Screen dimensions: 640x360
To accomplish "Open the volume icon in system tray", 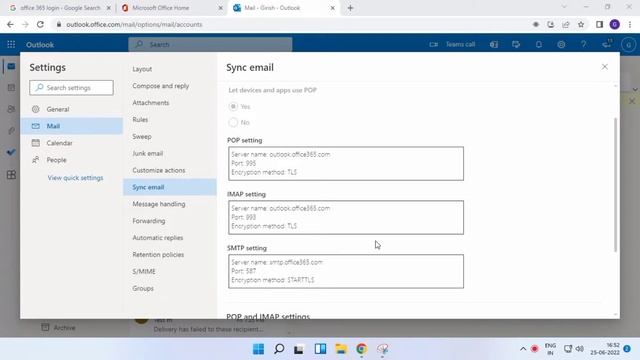I will [580, 349].
